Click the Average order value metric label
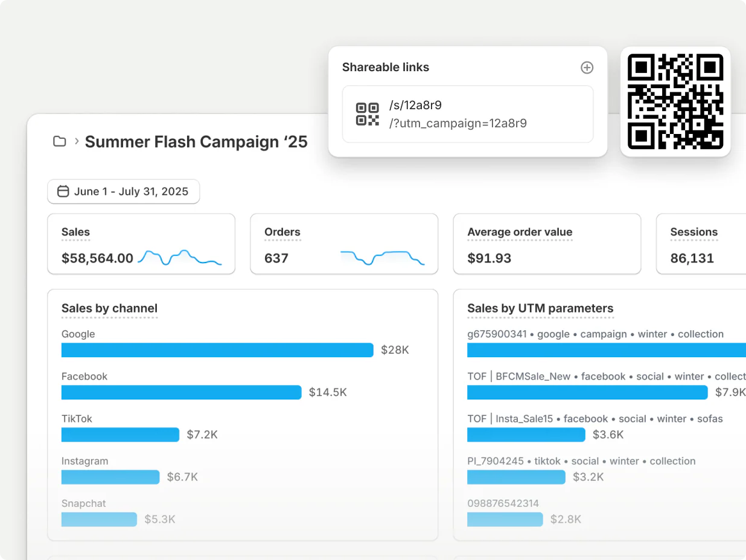746x560 pixels. pyautogui.click(x=520, y=232)
